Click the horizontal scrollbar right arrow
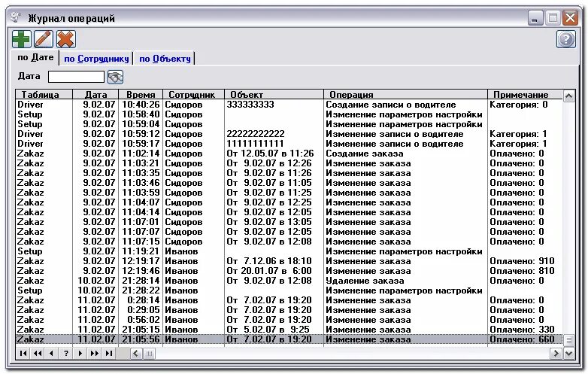The width and height of the screenshot is (588, 374). click(556, 353)
